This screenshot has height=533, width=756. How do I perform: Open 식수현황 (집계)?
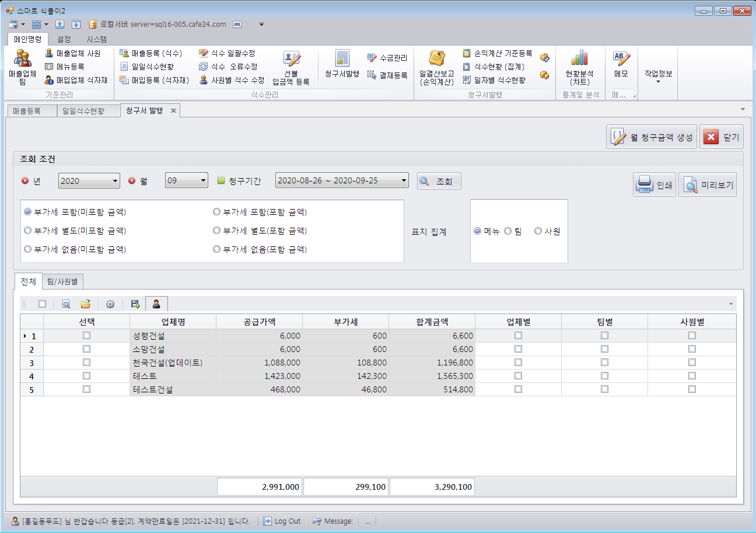click(494, 67)
